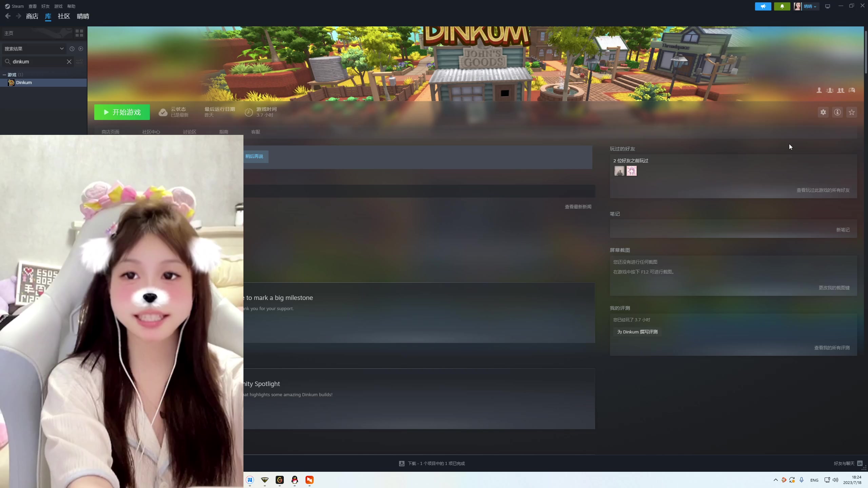
Task: Open the 指南 link
Action: tap(224, 132)
